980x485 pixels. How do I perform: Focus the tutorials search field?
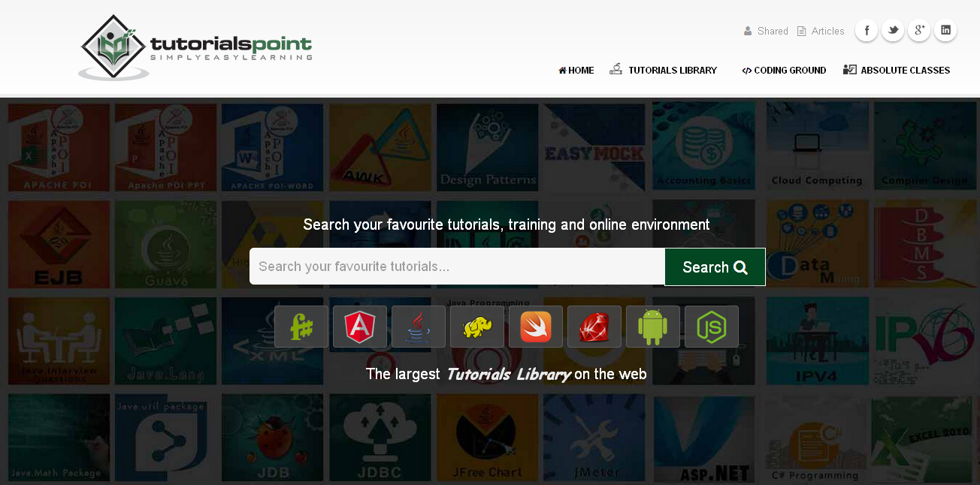click(457, 267)
